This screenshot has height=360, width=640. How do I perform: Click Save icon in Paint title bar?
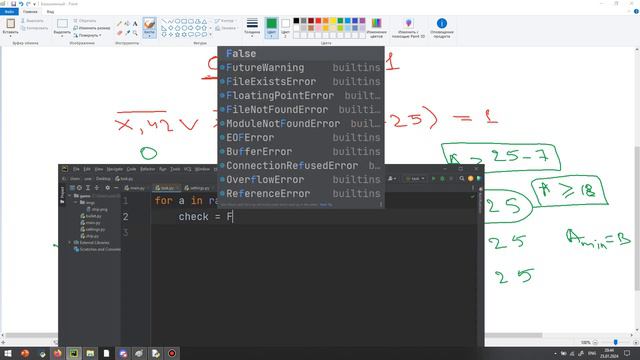pyautogui.click(x=13, y=4)
